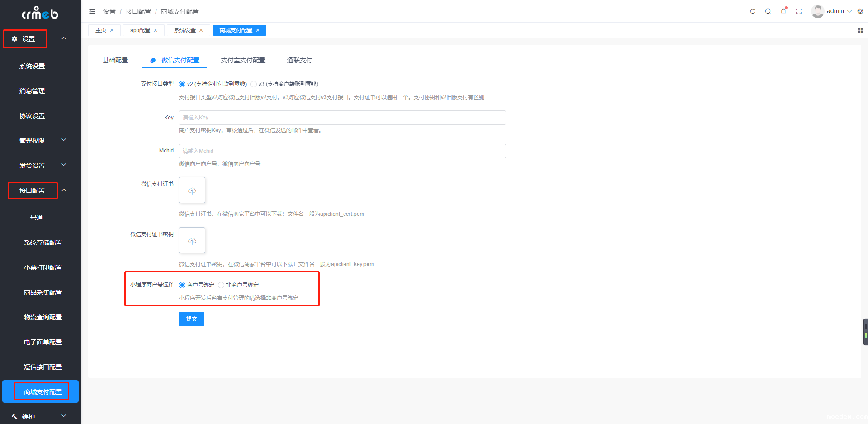Switch to 支付宝支付配置 tab

(x=243, y=60)
